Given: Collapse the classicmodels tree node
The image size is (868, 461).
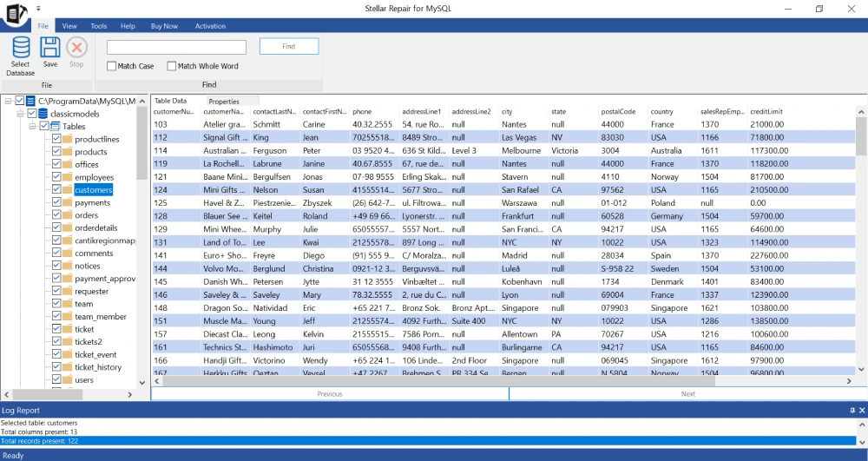Looking at the screenshot, I should coord(21,114).
